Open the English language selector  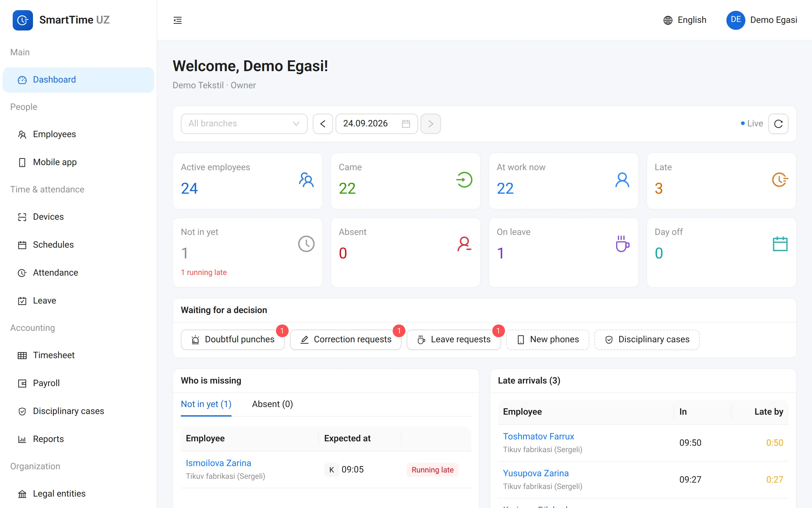(x=685, y=20)
